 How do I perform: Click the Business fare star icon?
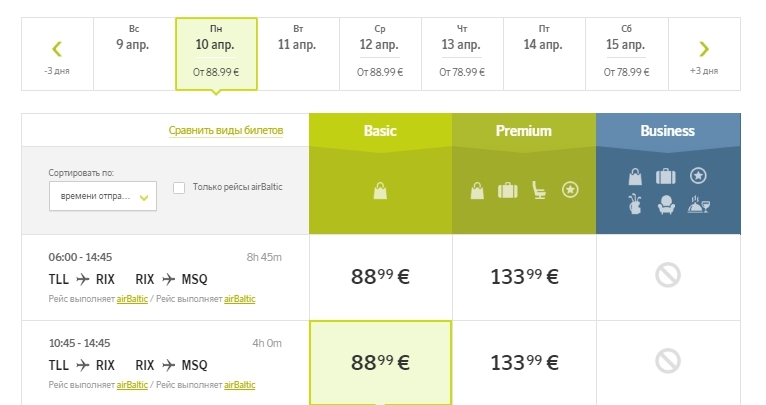coord(699,176)
